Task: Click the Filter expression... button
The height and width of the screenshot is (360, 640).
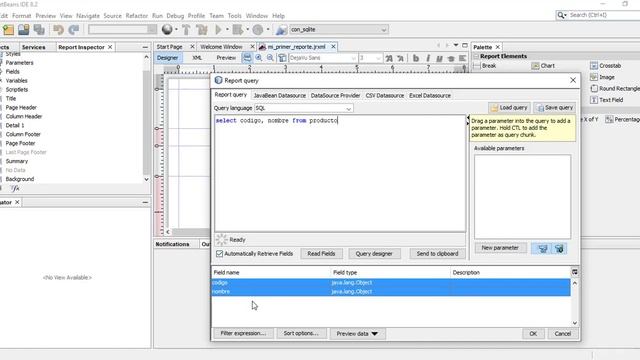Action: (243, 333)
